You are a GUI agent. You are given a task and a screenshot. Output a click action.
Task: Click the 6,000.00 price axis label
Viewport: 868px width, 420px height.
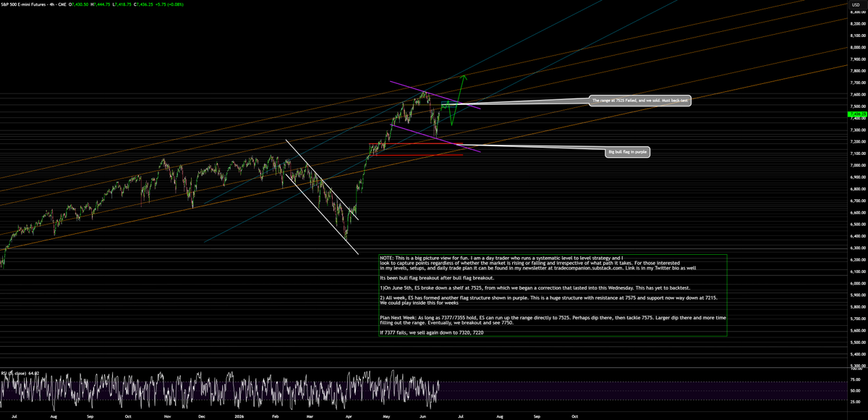pos(857,283)
